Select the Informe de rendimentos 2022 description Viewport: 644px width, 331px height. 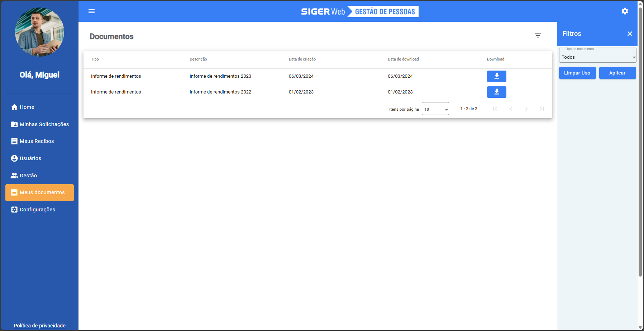(220, 92)
